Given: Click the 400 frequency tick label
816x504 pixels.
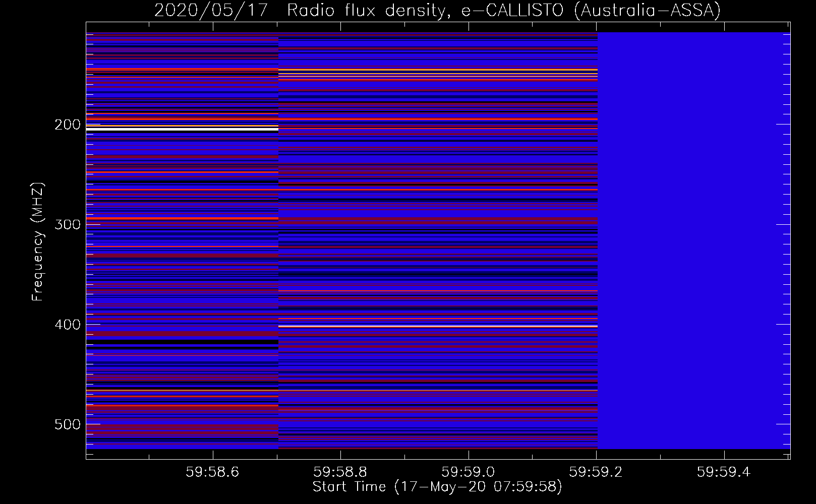Looking at the screenshot, I should (x=68, y=325).
